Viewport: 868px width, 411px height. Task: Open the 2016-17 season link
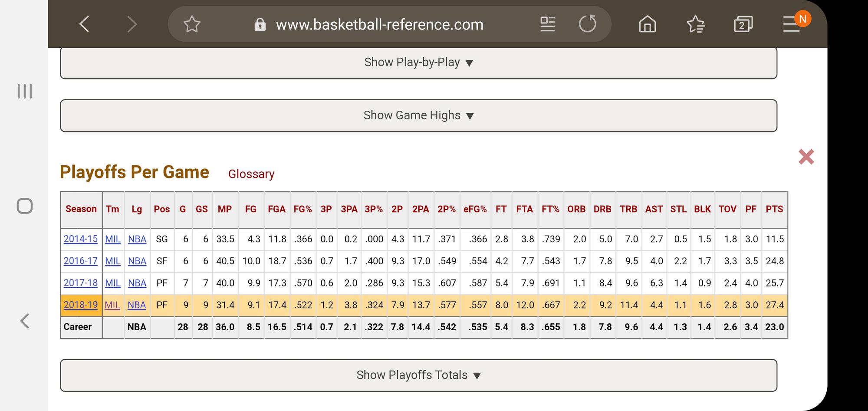coord(81,261)
